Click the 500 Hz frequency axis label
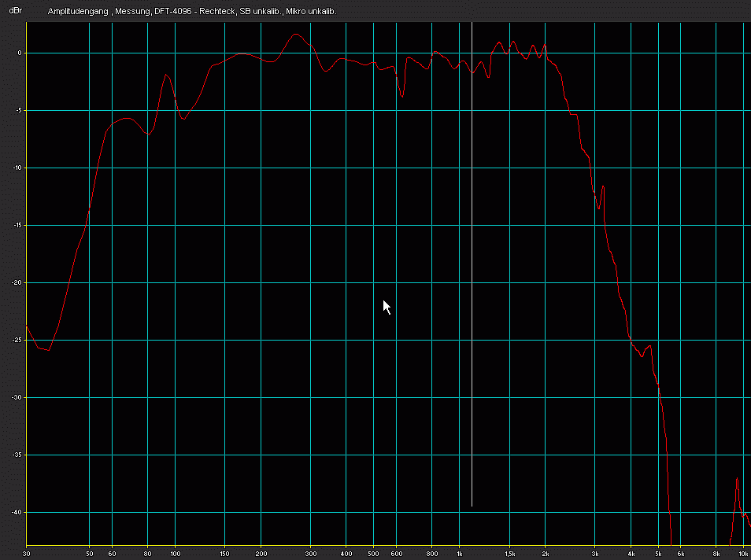The image size is (751, 560). (375, 553)
